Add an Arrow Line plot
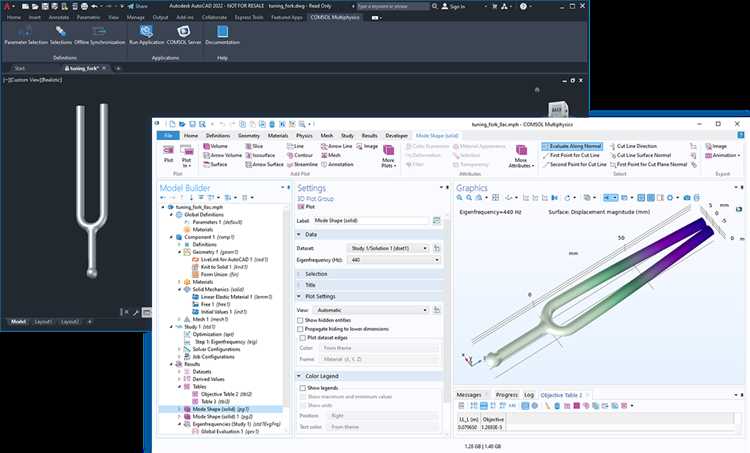The height and width of the screenshot is (453, 750). pos(337,146)
